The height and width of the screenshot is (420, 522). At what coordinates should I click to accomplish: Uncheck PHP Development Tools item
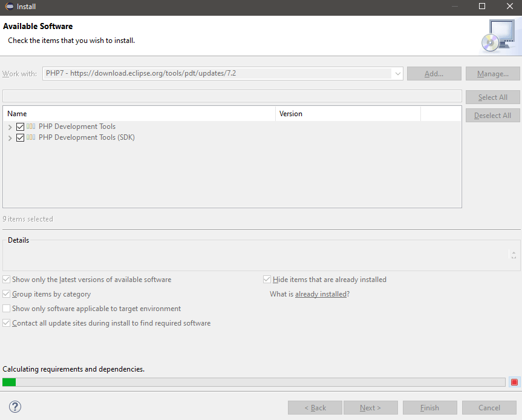(x=20, y=126)
